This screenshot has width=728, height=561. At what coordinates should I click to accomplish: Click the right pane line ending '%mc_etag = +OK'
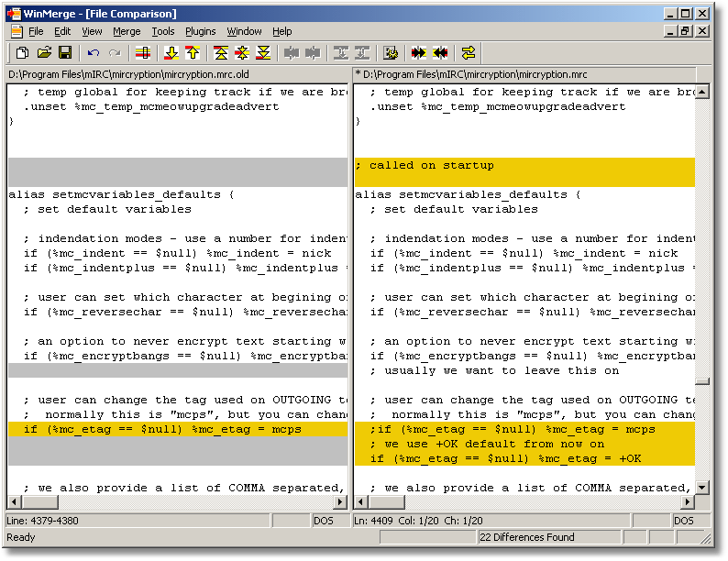524,458
